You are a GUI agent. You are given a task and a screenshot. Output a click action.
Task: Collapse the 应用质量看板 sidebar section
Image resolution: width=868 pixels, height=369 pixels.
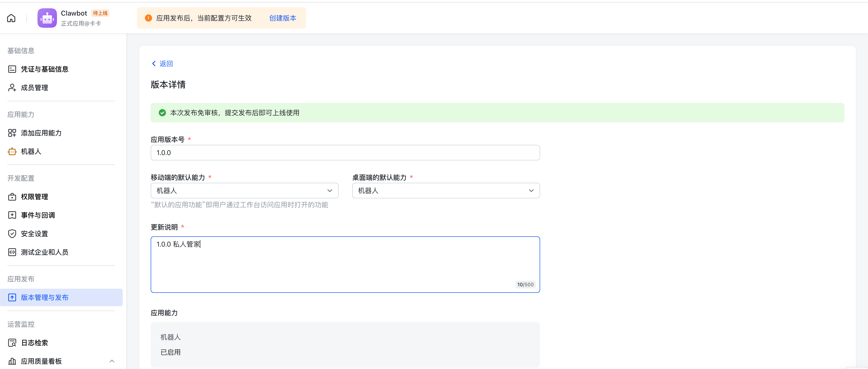pos(112,361)
